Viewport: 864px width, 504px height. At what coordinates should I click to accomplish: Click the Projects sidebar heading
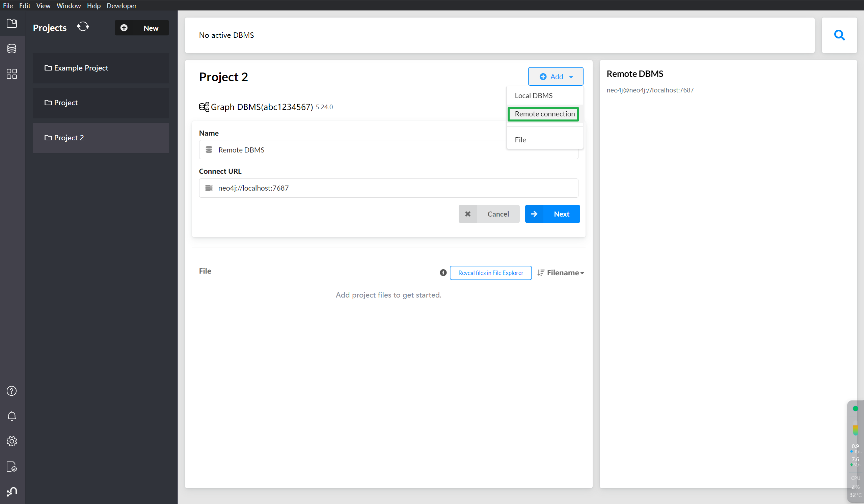click(50, 28)
